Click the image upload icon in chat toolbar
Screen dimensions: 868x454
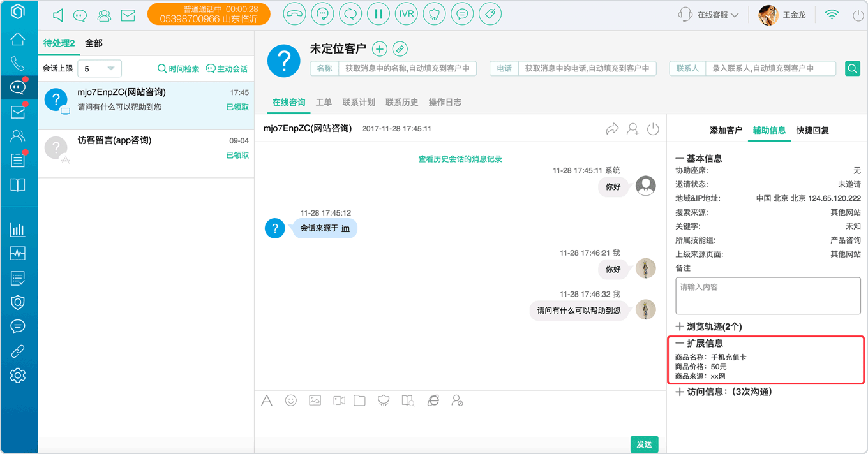[x=315, y=400]
